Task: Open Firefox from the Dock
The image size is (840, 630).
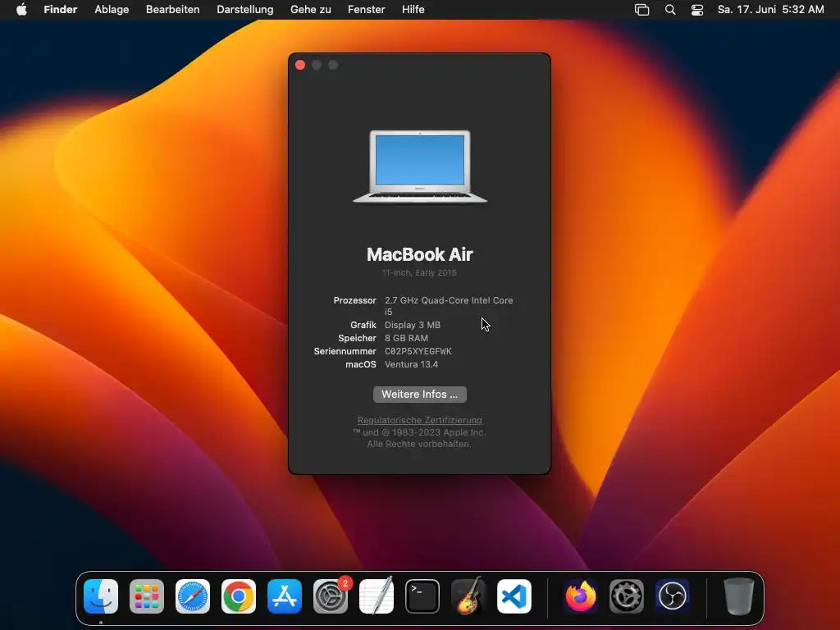Action: point(581,596)
